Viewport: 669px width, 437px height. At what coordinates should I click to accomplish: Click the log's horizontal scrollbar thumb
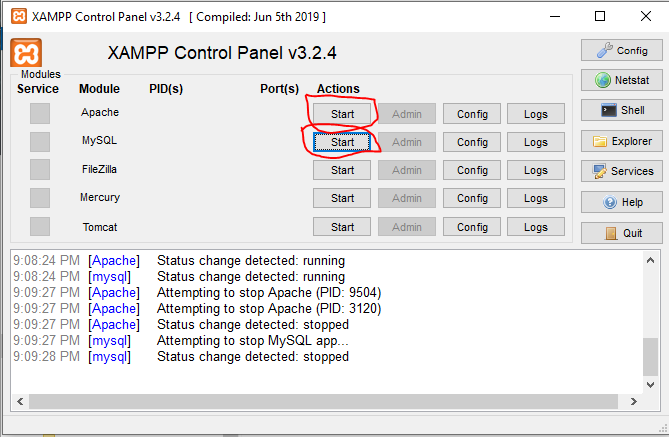click(x=323, y=401)
